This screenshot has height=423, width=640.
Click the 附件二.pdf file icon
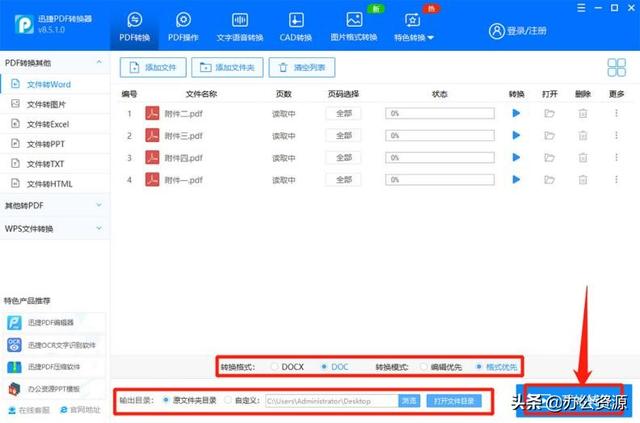152,113
